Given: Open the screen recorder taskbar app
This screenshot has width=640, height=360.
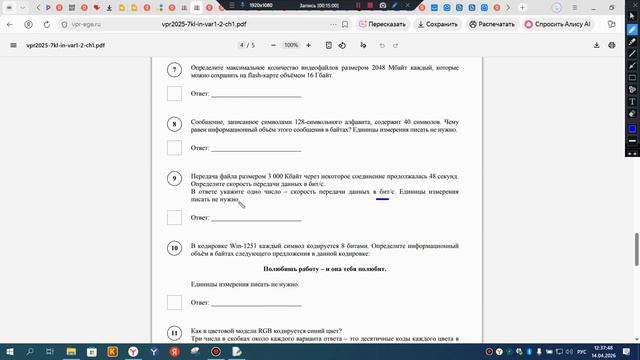Looking at the screenshot, I should [x=216, y=351].
